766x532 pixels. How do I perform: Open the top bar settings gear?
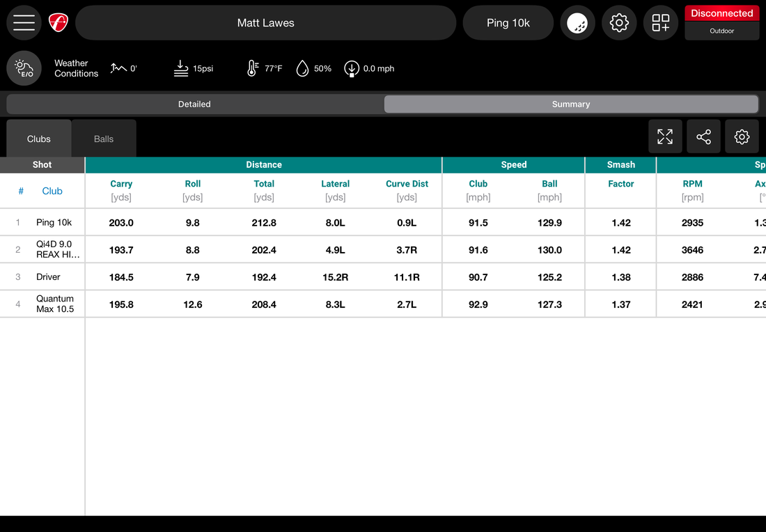[619, 23]
